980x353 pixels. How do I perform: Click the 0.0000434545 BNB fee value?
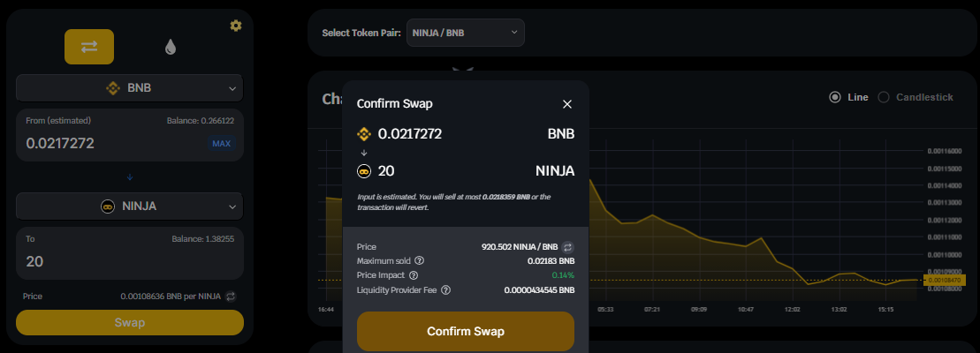[x=539, y=290]
